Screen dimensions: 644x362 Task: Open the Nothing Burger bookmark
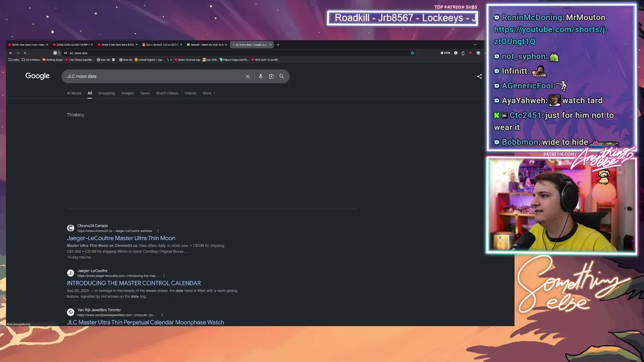click(x=53, y=60)
